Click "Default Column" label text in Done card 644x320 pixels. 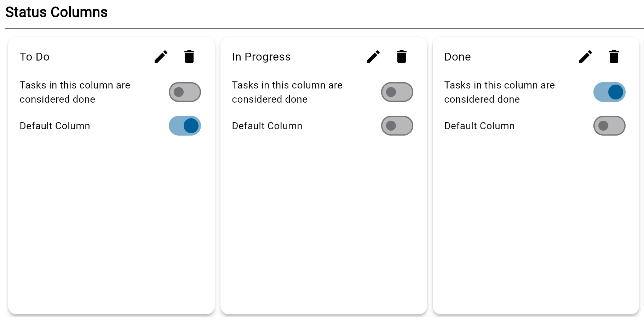[479, 126]
